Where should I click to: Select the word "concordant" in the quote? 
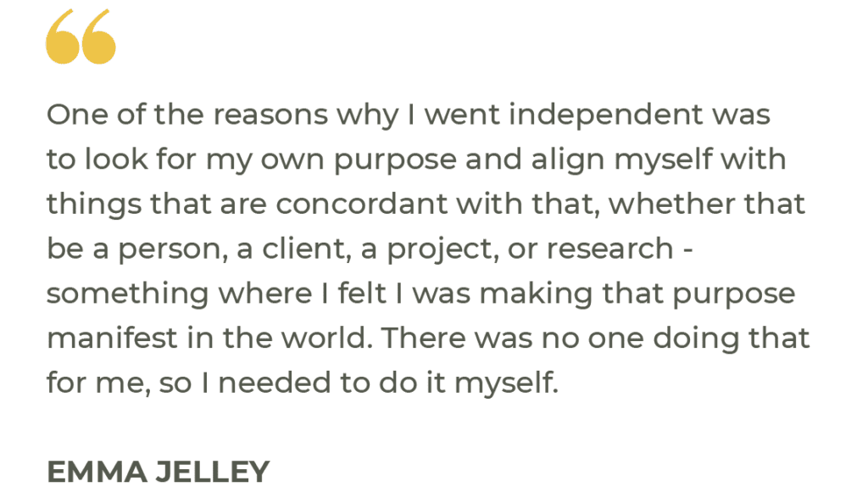pyautogui.click(x=361, y=204)
